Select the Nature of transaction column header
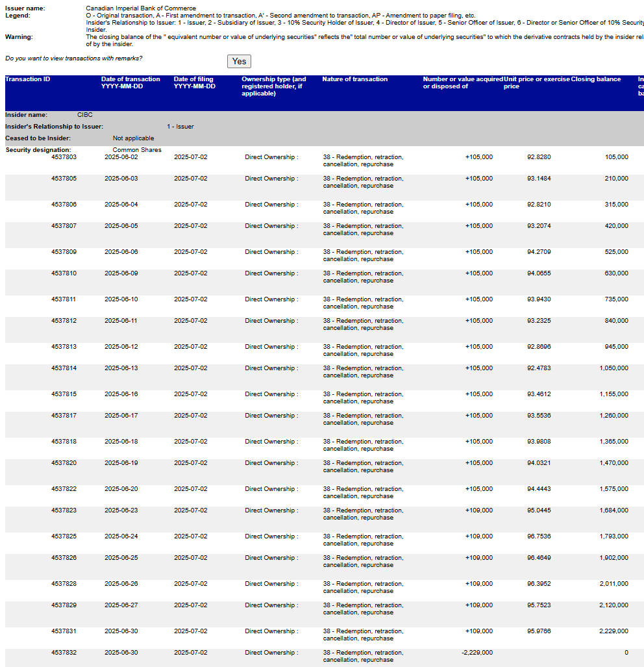The image size is (644, 667). click(x=355, y=79)
